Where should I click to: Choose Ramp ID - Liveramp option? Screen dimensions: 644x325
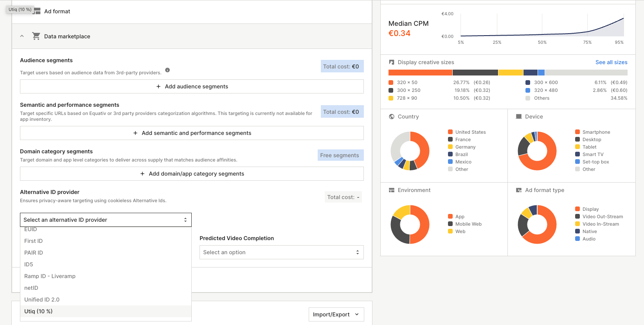tap(50, 276)
